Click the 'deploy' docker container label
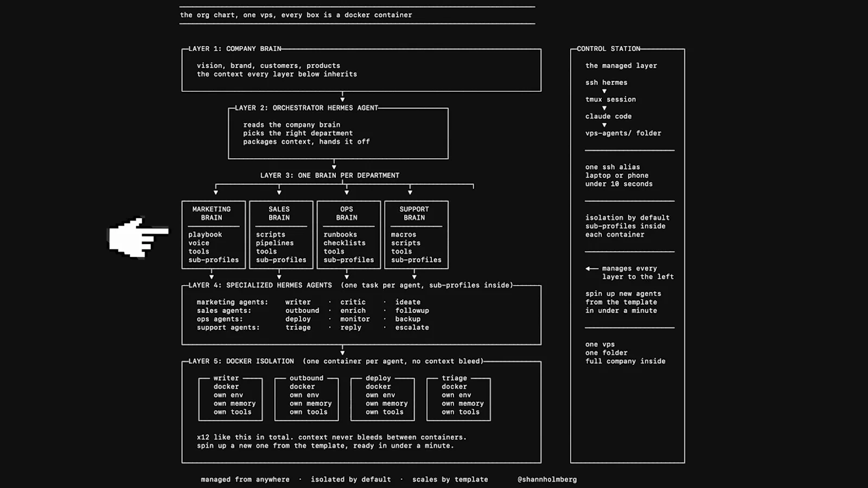The image size is (868, 488). 378,378
